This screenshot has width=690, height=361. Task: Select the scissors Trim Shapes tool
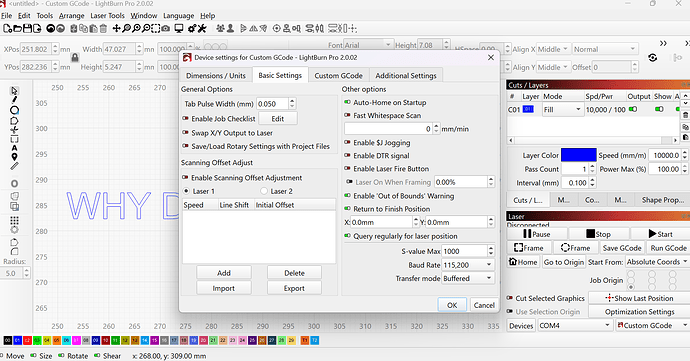[14, 130]
